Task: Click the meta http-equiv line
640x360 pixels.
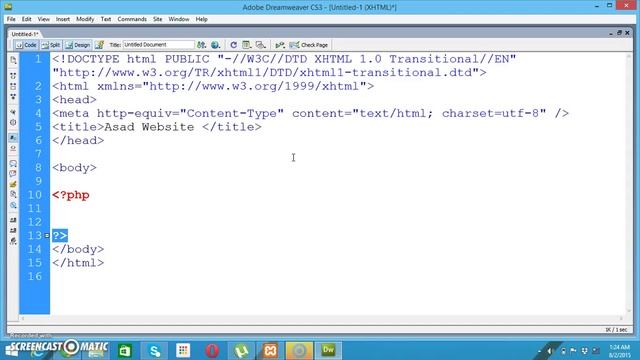Action: coord(310,113)
